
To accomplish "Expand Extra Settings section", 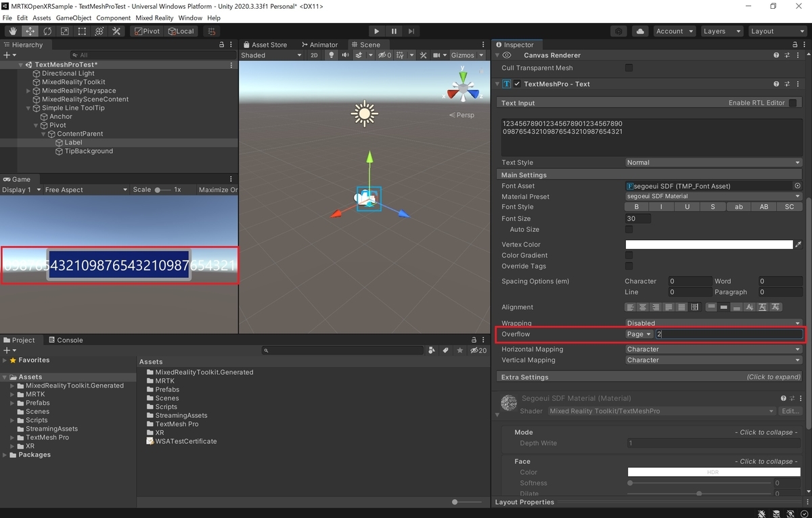I will (650, 377).
